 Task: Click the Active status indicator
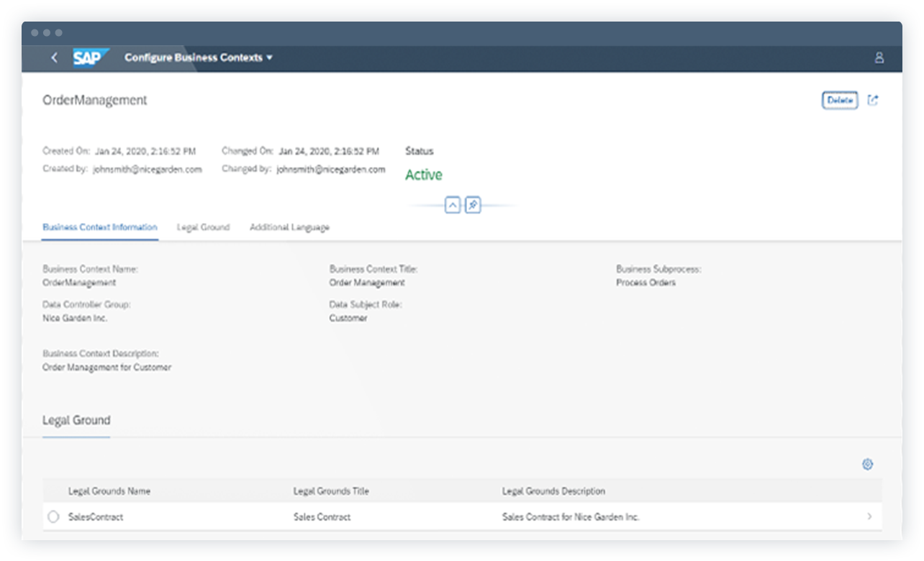424,174
